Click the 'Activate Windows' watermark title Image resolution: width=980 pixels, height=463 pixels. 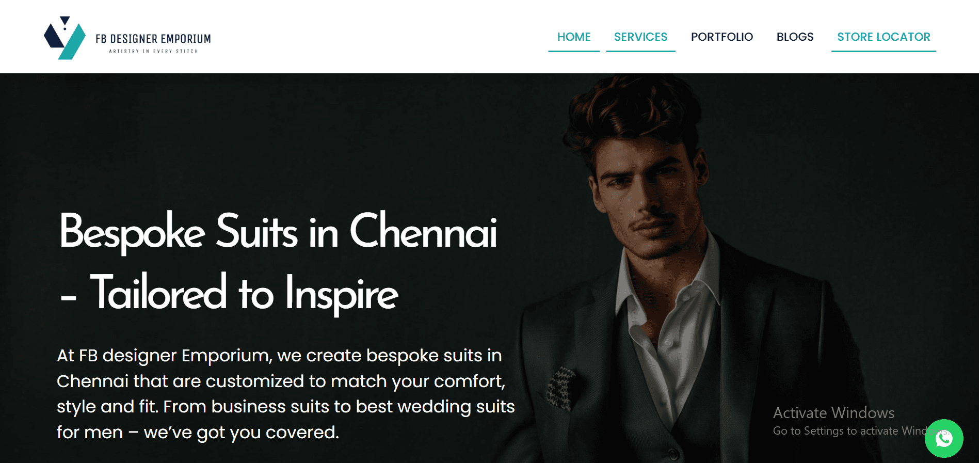point(833,413)
